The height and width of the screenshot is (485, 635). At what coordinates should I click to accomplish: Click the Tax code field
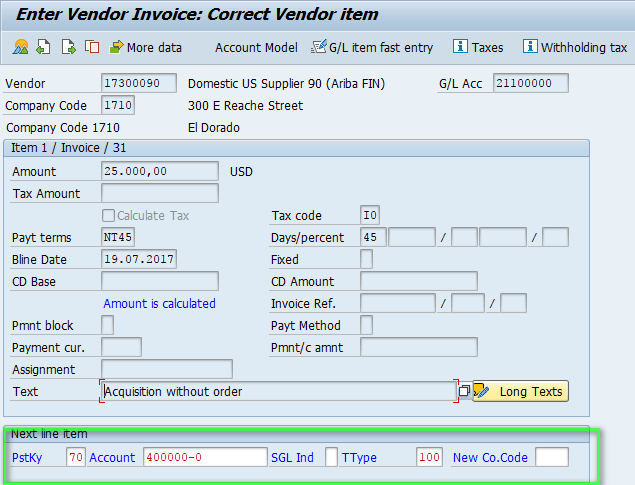coord(370,216)
